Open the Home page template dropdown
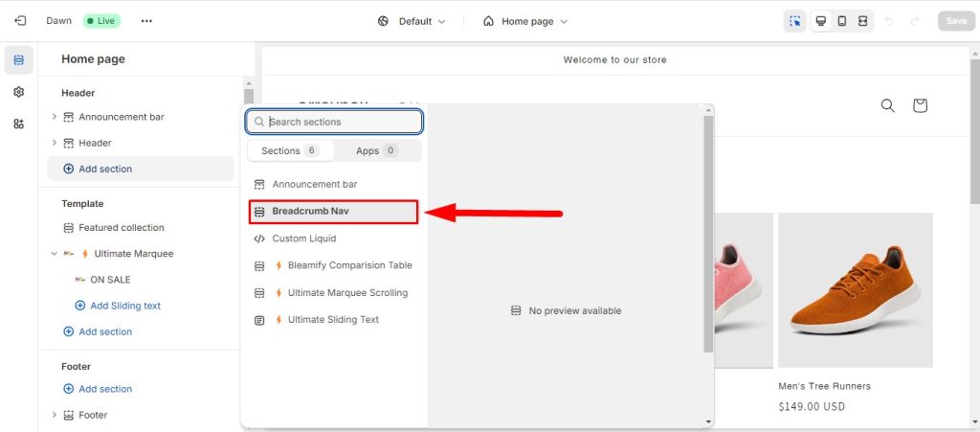 525,21
